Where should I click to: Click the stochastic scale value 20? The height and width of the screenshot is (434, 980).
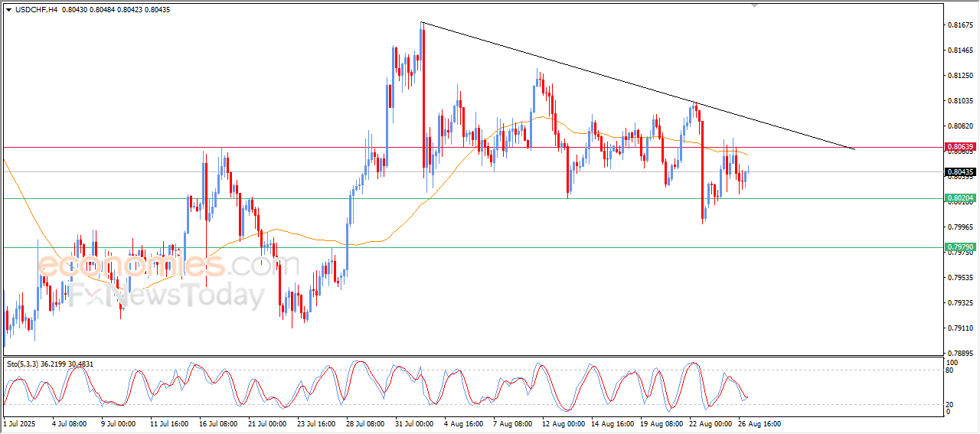951,403
